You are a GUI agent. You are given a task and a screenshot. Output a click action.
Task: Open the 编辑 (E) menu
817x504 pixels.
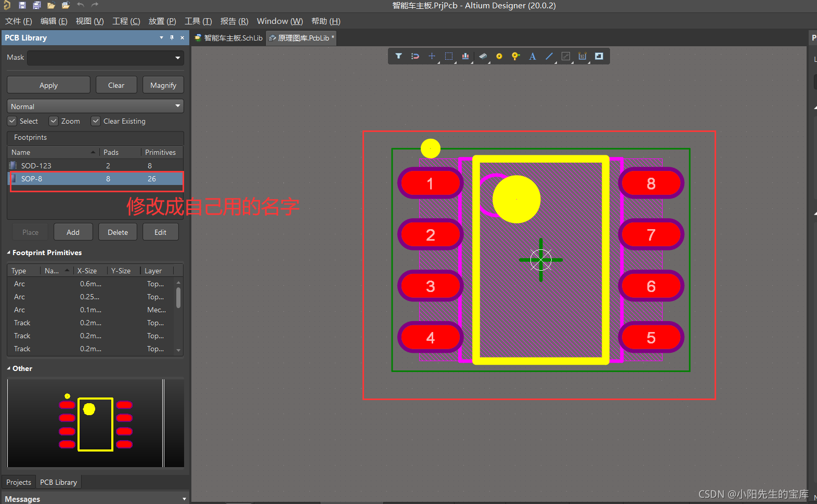(54, 21)
